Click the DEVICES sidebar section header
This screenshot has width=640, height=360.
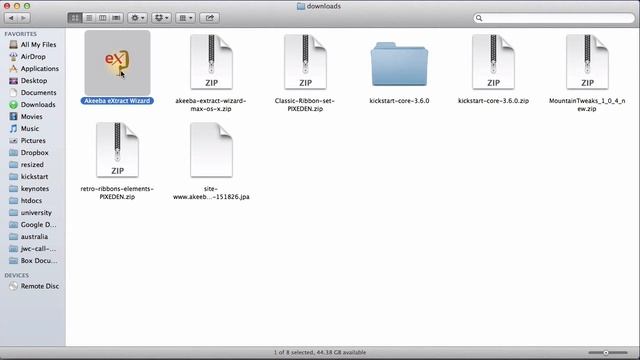[x=16, y=276]
